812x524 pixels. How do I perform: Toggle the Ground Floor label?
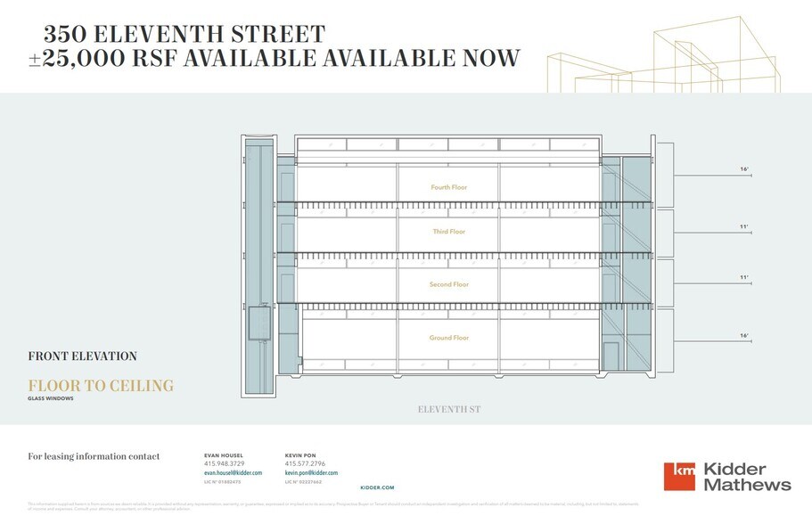point(447,338)
